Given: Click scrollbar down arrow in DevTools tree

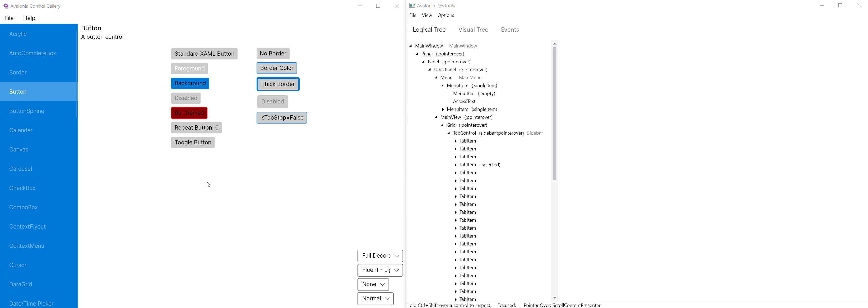Looking at the screenshot, I should tap(555, 298).
